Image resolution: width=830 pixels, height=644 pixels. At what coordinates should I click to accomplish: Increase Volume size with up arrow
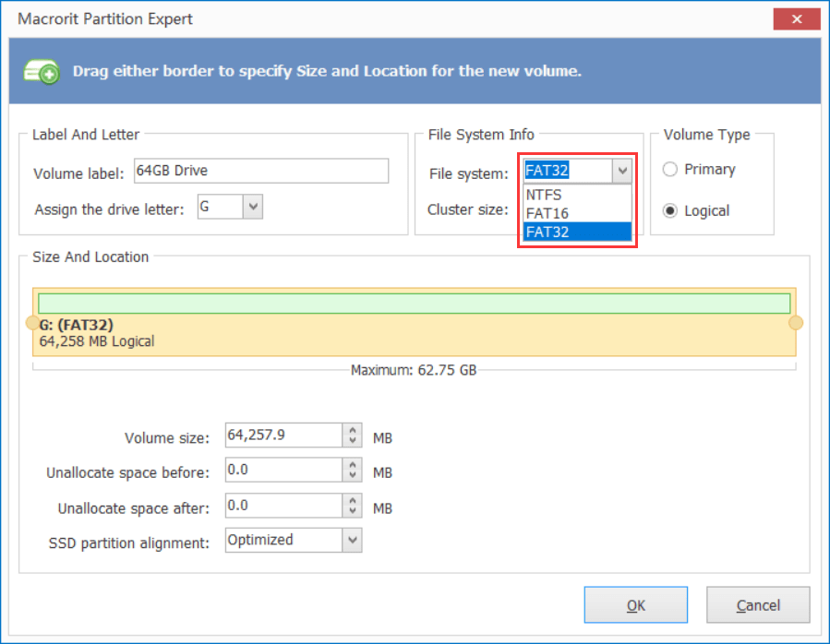(352, 430)
